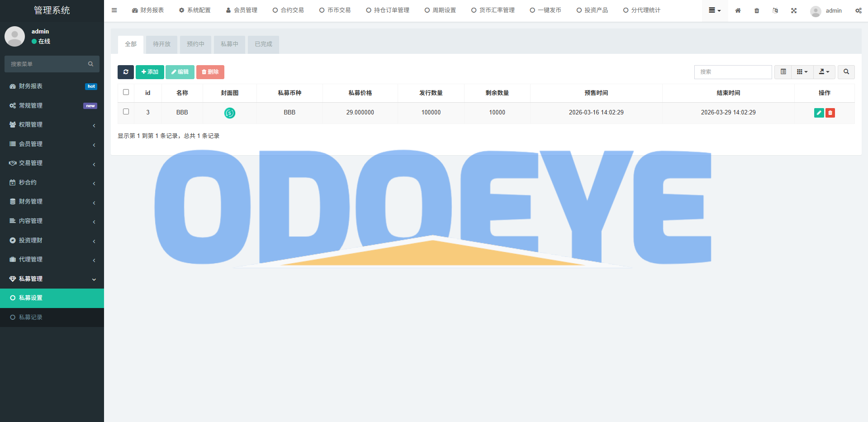Click the refresh table icon button
Screen dimensions: 868x422
tap(126, 72)
